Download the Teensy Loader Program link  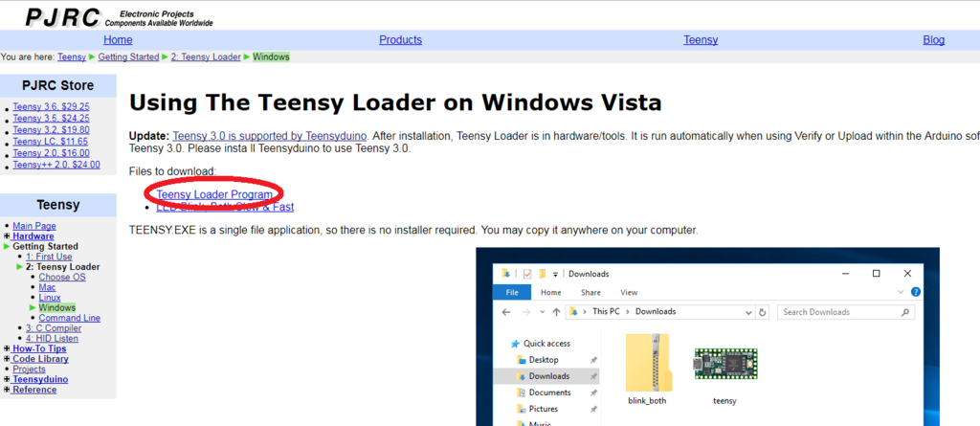[214, 194]
